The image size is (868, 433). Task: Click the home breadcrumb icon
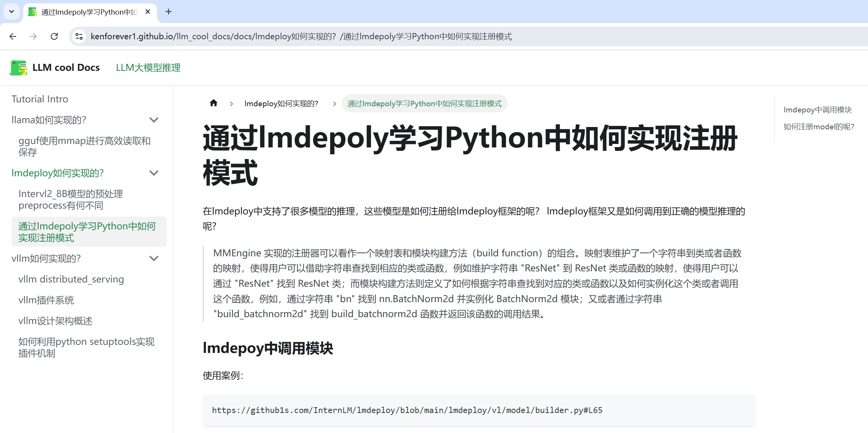(214, 103)
